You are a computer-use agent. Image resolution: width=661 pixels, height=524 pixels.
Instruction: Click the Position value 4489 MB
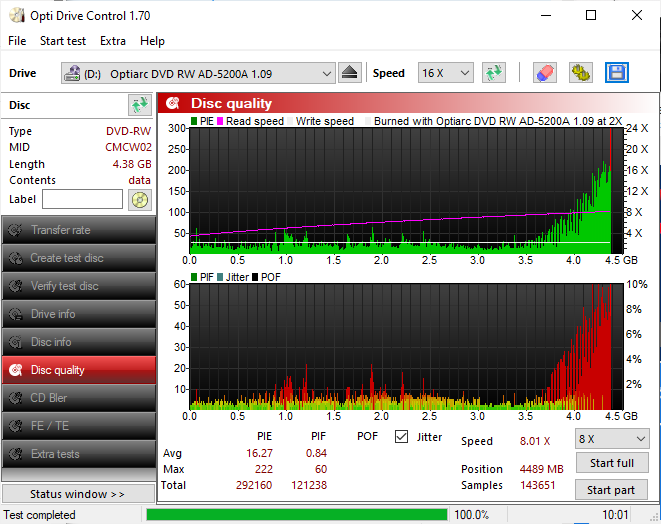(541, 469)
